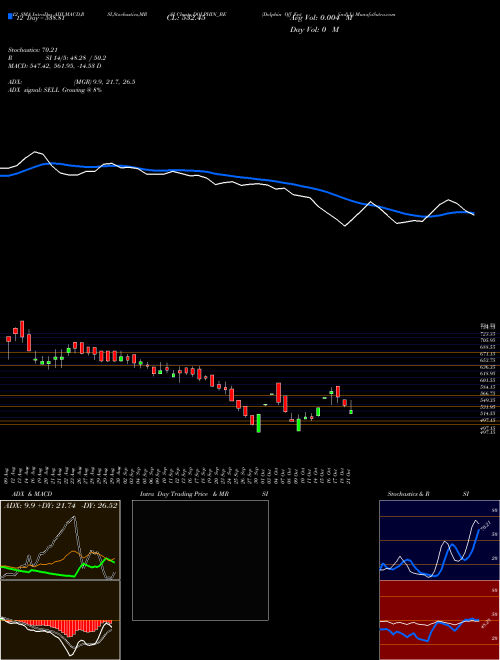Click the empty intraday trading price chart box

(200, 560)
